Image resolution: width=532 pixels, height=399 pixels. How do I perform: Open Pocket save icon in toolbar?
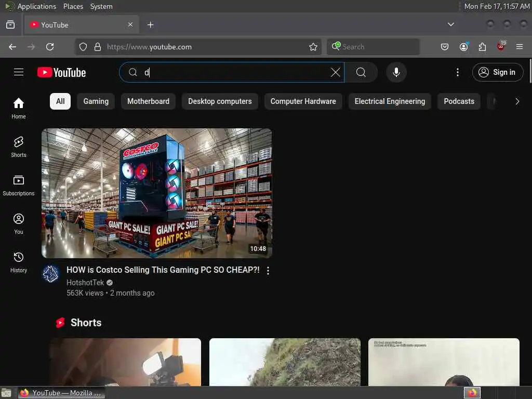click(x=445, y=47)
